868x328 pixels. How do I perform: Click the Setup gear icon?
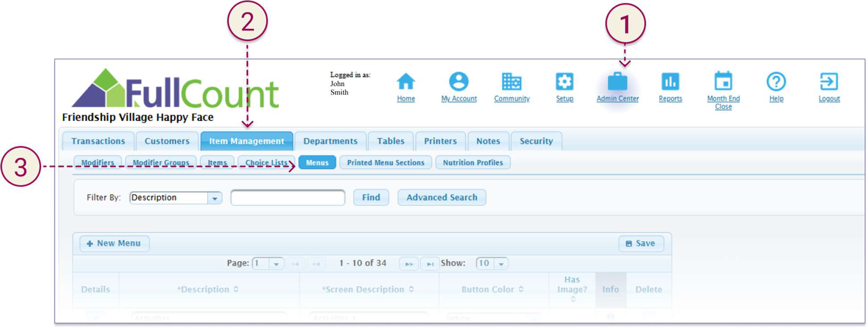pyautogui.click(x=564, y=82)
